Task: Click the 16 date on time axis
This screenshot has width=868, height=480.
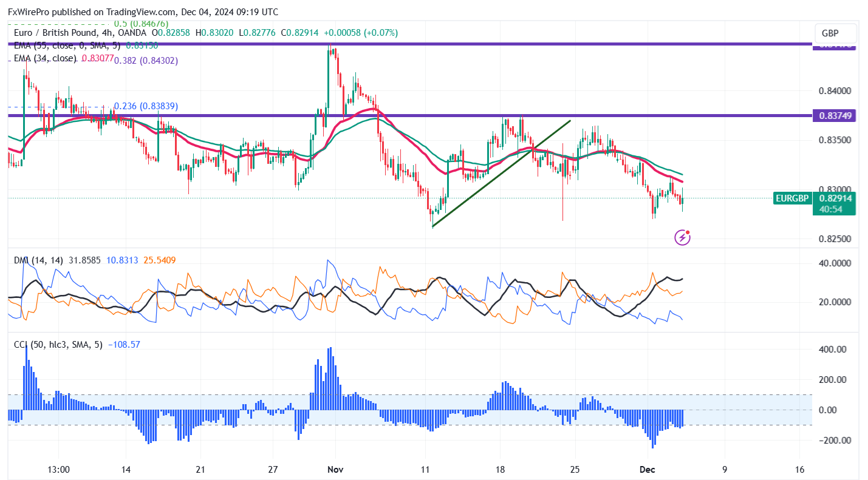Action: tap(799, 470)
